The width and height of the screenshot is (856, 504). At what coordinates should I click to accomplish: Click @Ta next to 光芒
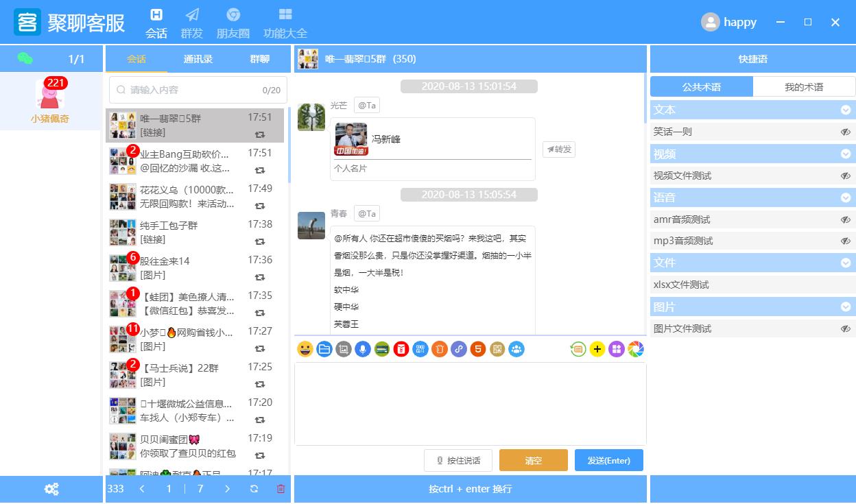pyautogui.click(x=367, y=106)
